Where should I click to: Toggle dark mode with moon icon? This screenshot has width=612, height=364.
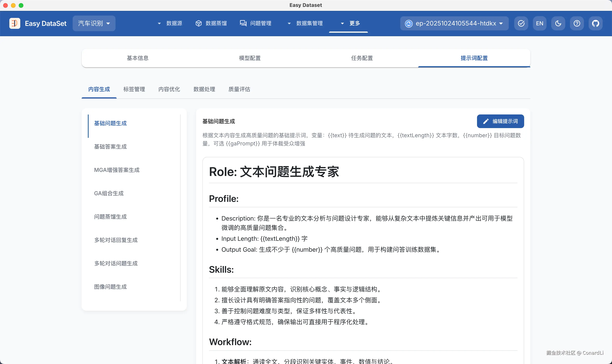558,23
